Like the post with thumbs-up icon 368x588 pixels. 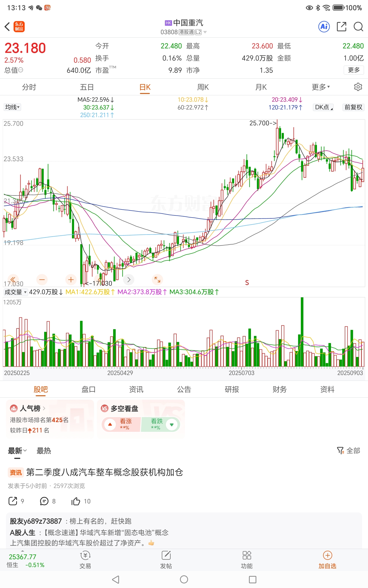point(76,501)
